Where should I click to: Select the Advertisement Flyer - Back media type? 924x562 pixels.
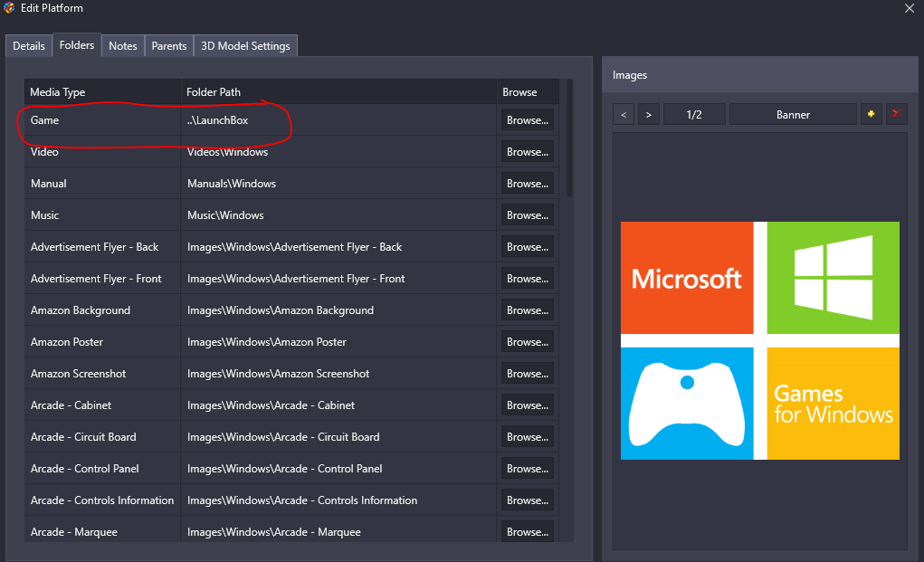click(x=94, y=247)
